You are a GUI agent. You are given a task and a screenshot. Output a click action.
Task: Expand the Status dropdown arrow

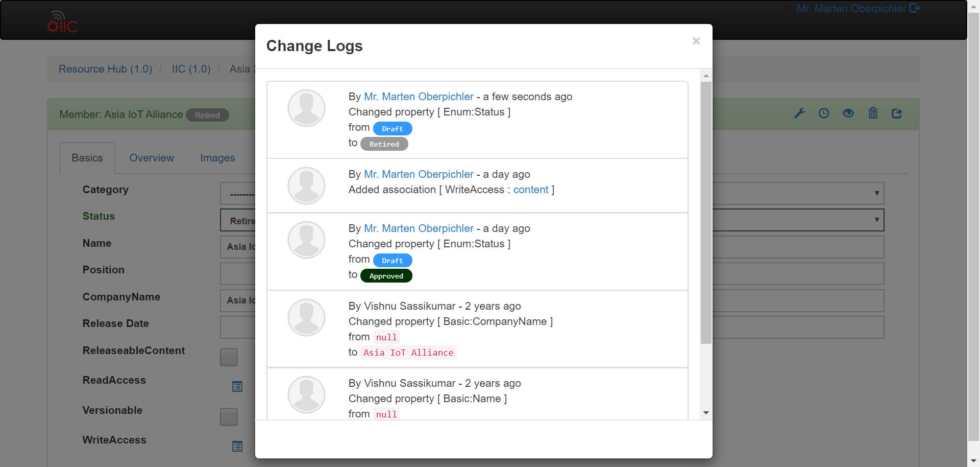tap(876, 220)
